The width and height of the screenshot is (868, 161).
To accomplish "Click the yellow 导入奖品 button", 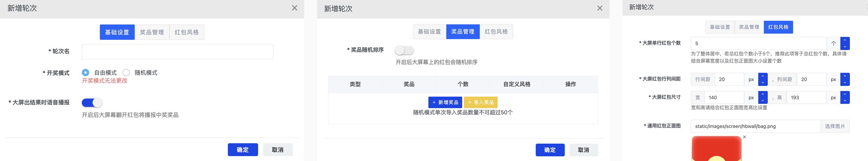I will pyautogui.click(x=481, y=102).
